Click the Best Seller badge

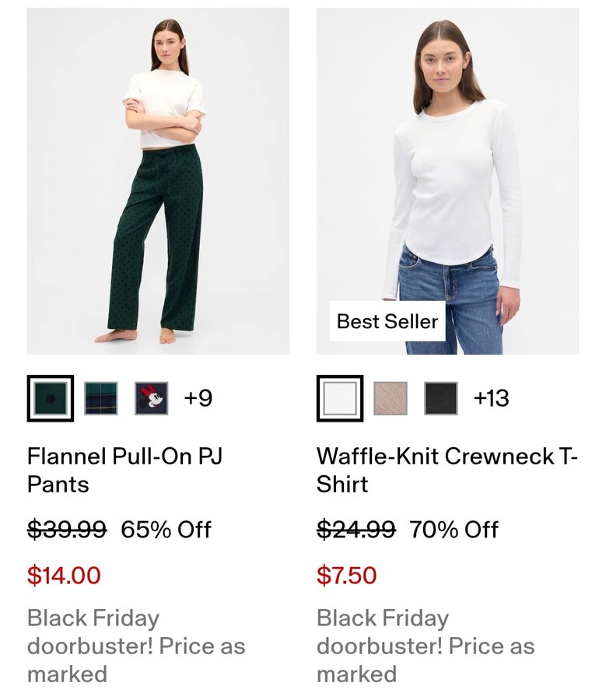387,321
